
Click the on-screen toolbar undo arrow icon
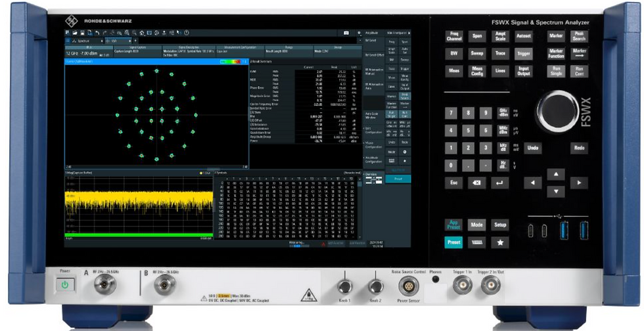(x=97, y=33)
